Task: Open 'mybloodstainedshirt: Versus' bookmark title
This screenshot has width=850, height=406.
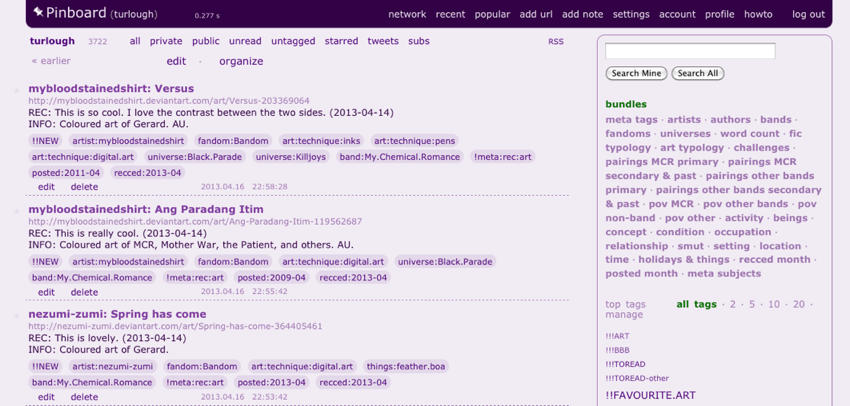Action: (111, 88)
